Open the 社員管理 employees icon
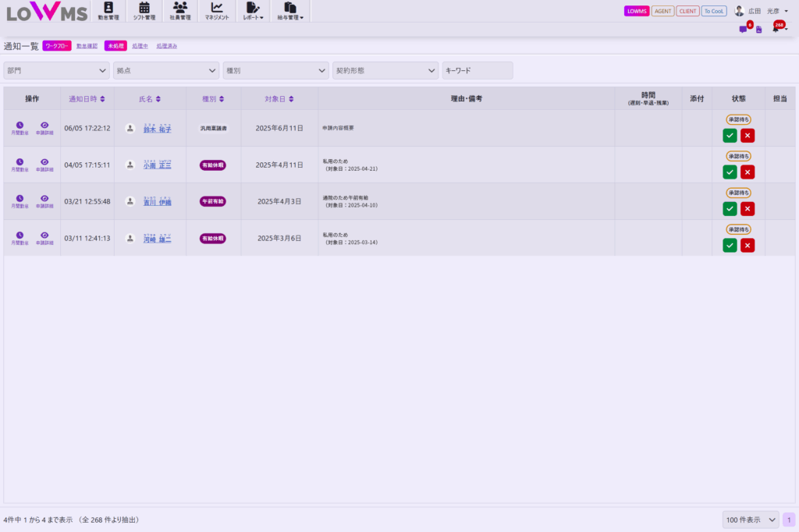799x532 pixels. click(180, 11)
